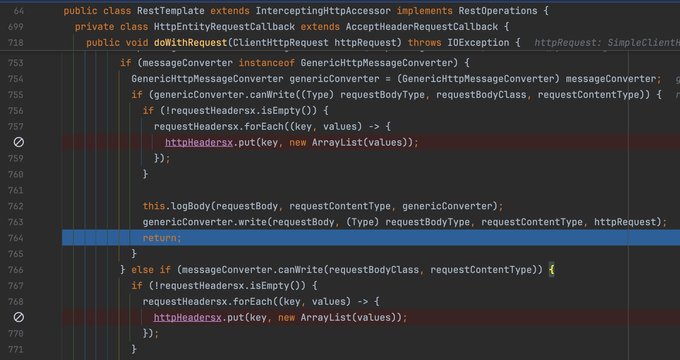Jump to the RestTemplate class sticky header

(306, 11)
